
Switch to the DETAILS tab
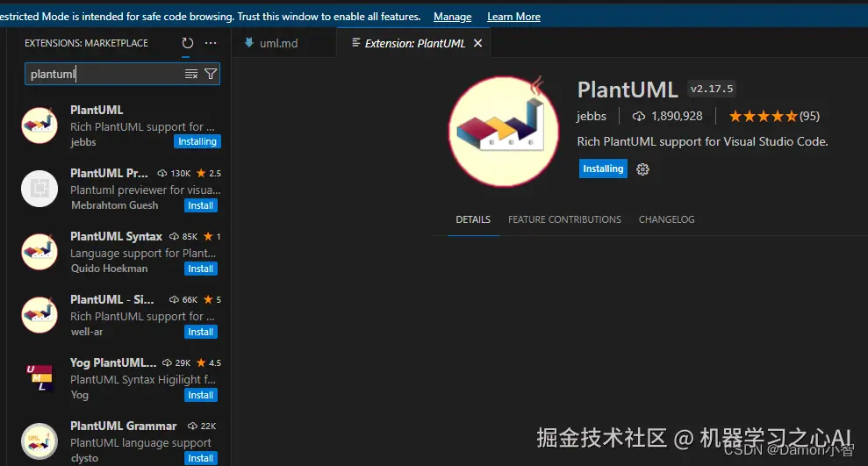click(473, 219)
